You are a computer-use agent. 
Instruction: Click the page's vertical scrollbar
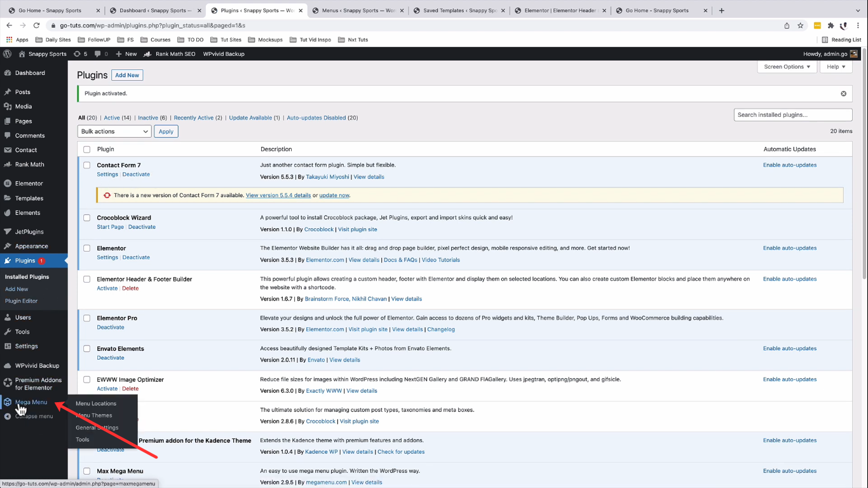point(864,165)
